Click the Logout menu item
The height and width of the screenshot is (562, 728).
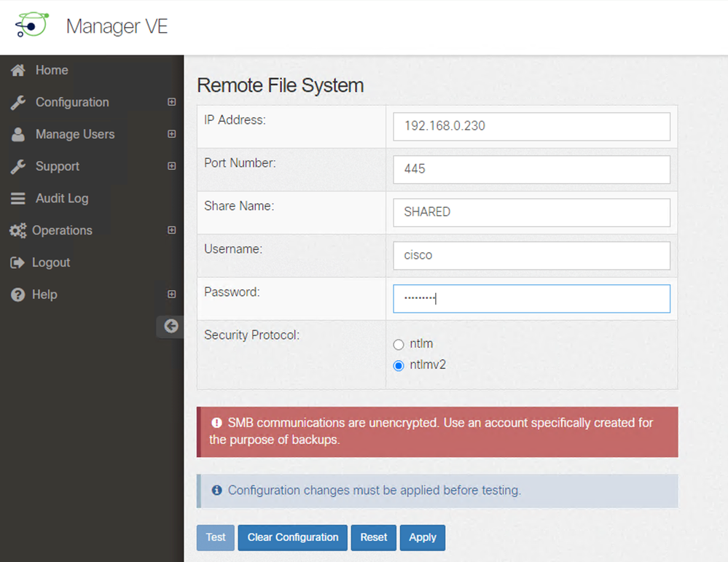click(51, 262)
